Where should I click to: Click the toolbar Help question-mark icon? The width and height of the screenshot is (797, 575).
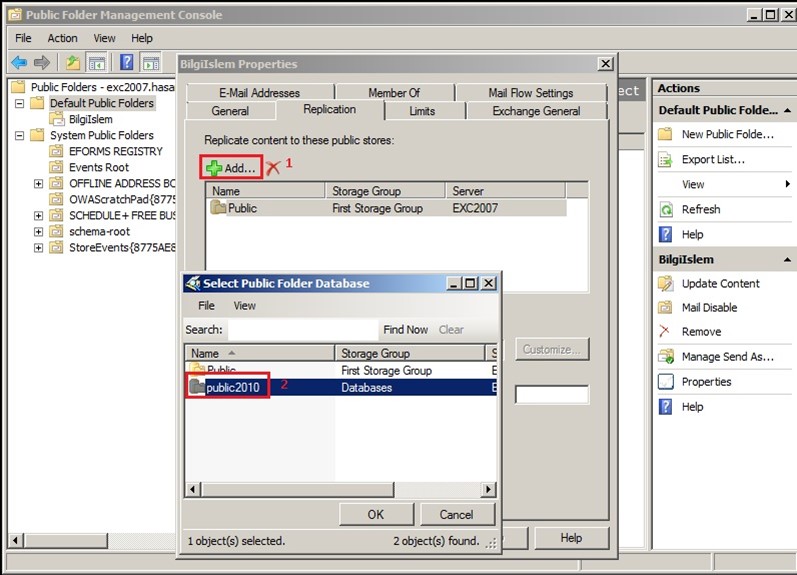click(x=126, y=62)
